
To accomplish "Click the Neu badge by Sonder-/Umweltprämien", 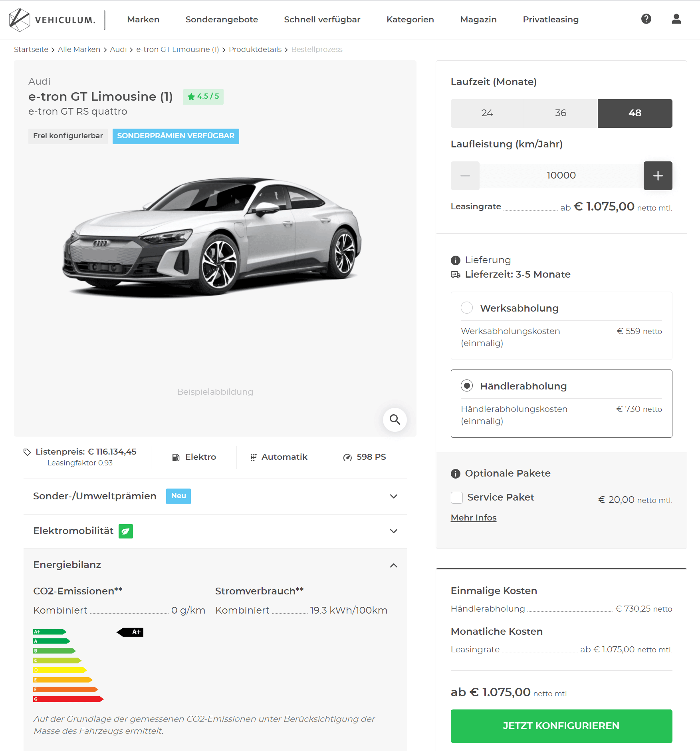I will tap(178, 496).
